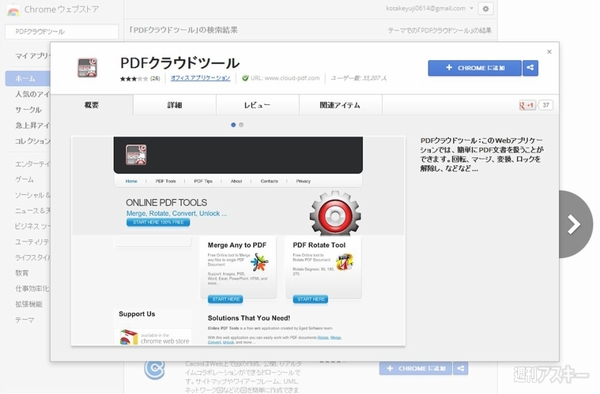Go to next item with right chevron
600x394 pixels.
[576, 224]
